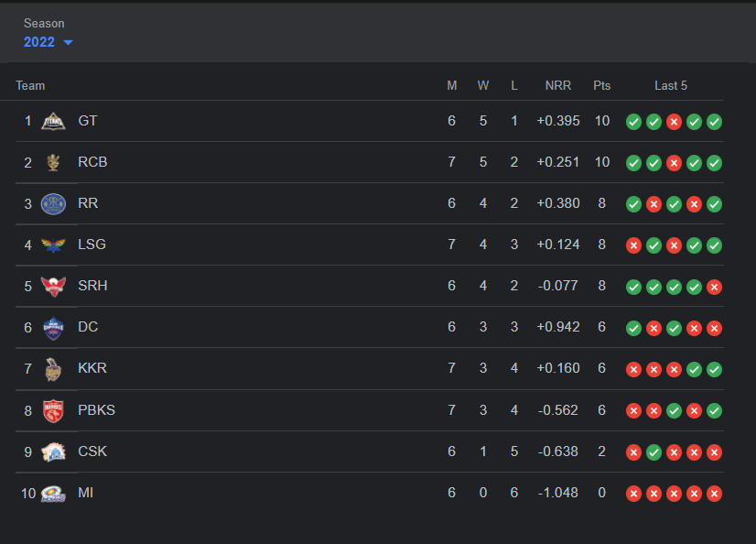756x544 pixels.
Task: Click the GT team logo icon
Action: coord(53,121)
